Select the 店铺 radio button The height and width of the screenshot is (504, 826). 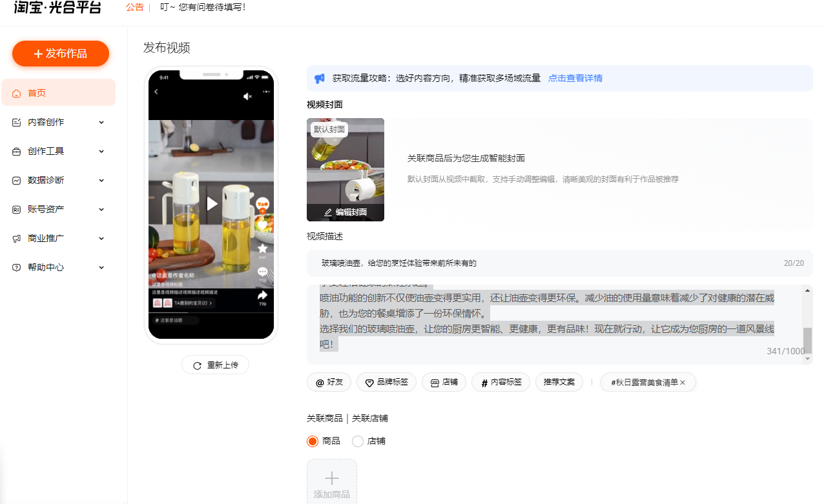pyautogui.click(x=358, y=441)
